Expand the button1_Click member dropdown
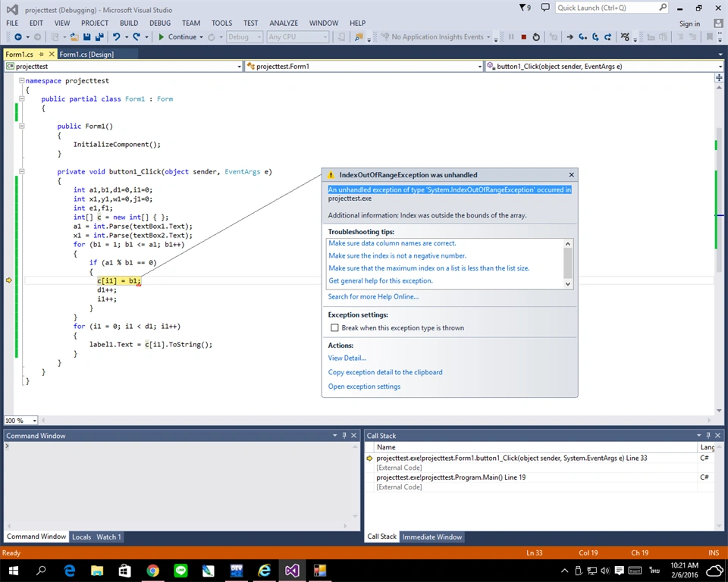The image size is (728, 582). point(720,67)
